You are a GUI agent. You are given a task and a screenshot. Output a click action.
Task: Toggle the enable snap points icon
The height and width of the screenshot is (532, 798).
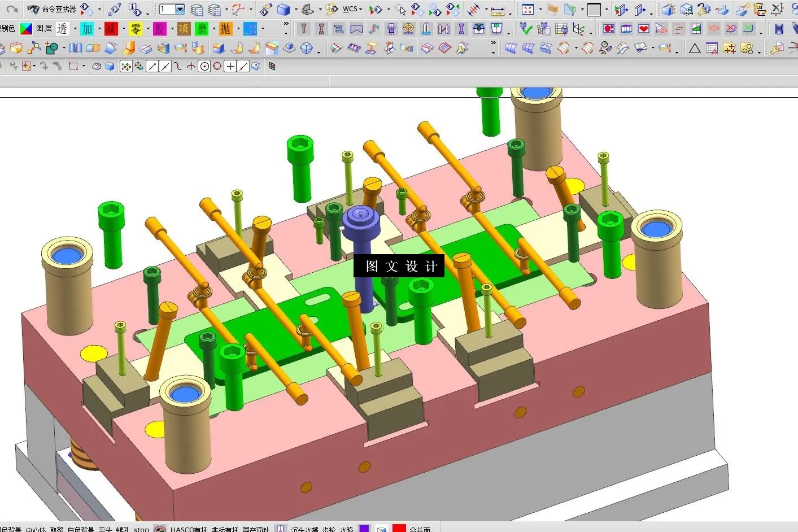[126, 67]
